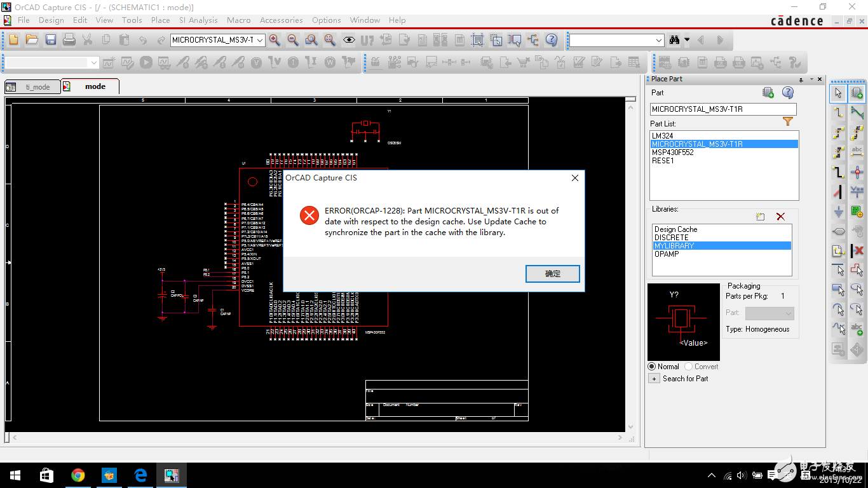Open the Place Wire tool
868x488 pixels.
click(x=837, y=112)
